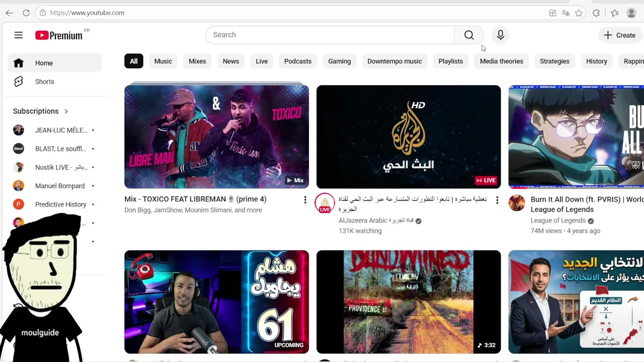644x362 pixels.
Task: Open Home in the sidebar
Action: pos(55,63)
